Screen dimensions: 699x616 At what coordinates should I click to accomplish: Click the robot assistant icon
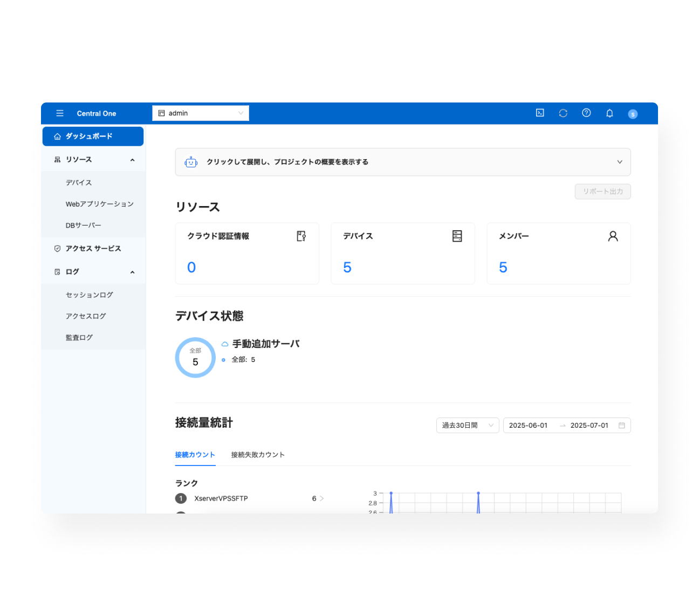(191, 162)
